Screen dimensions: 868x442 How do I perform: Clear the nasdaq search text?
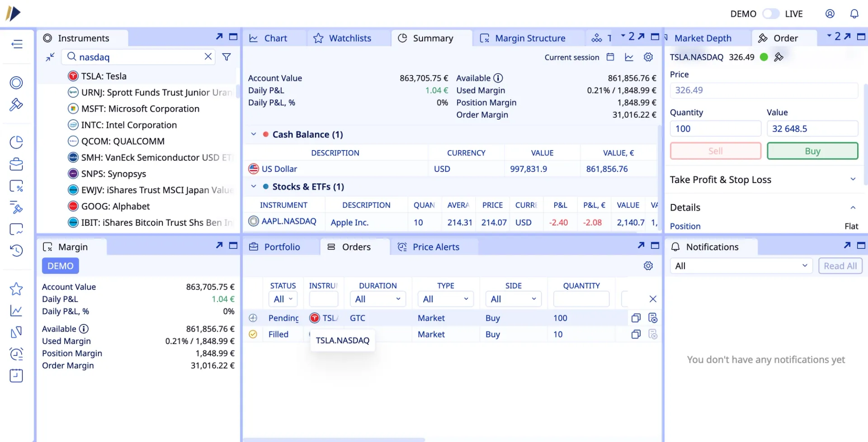coord(208,56)
